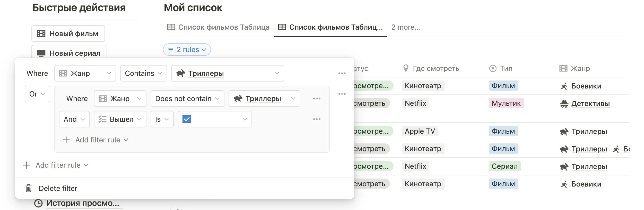The image size is (644, 210).
Task: Change the Is condition dropdown
Action: click(x=162, y=119)
